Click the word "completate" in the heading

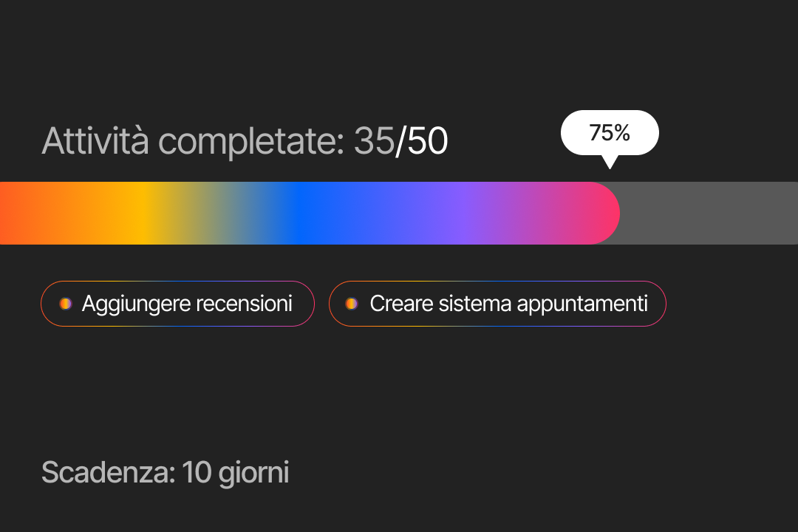252,140
